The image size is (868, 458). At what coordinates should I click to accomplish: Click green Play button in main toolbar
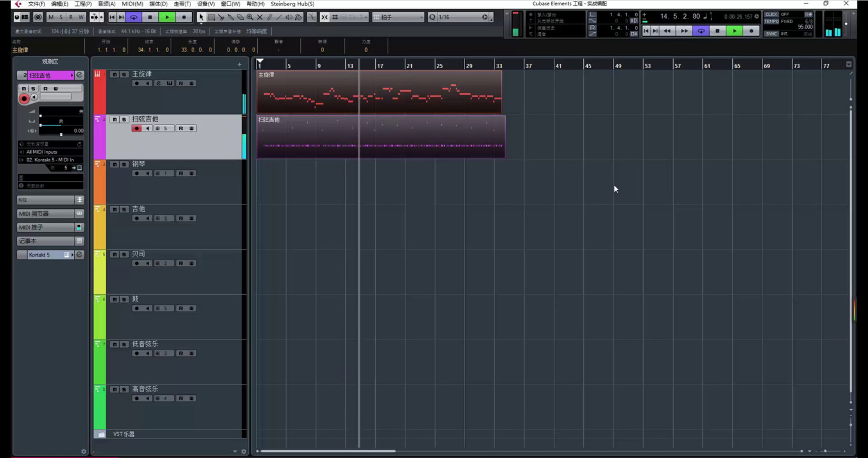[167, 17]
